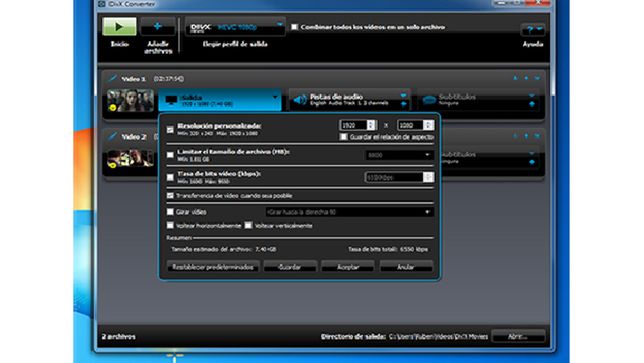Click the Anular button

[406, 267]
